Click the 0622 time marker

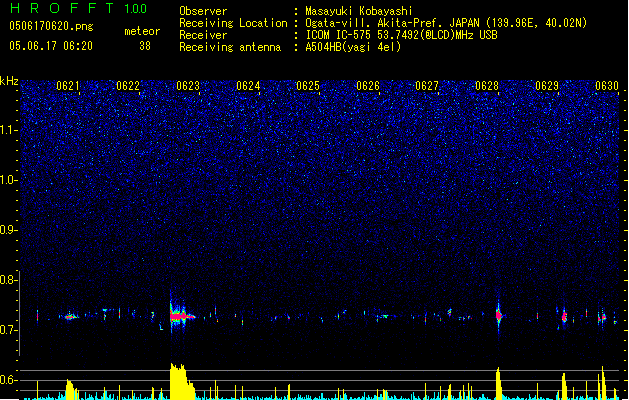(128, 86)
